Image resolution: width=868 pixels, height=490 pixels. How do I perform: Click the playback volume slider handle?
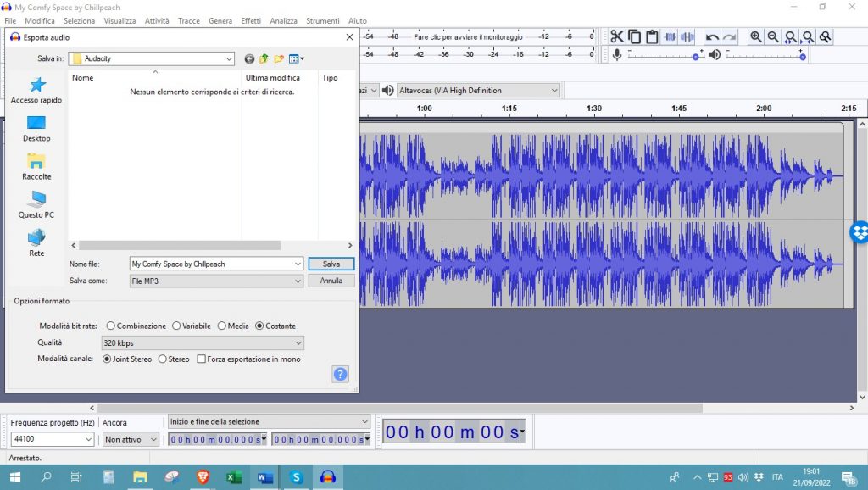802,57
